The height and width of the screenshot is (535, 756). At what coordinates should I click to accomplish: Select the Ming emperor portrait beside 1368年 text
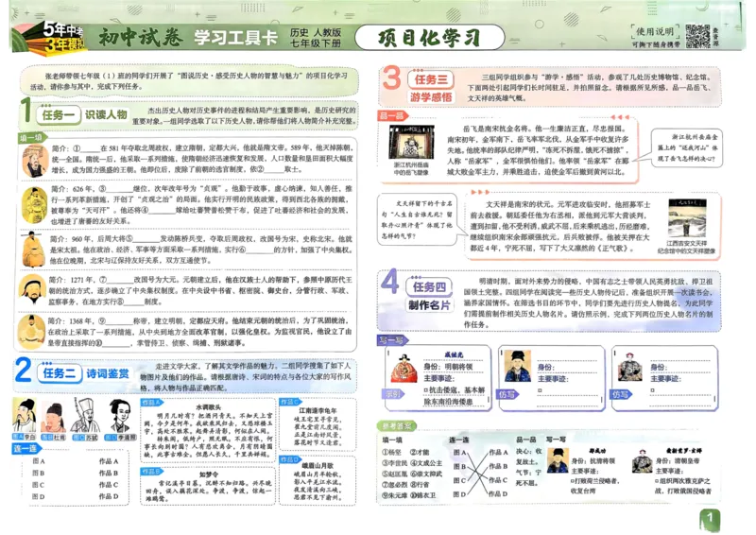(x=31, y=332)
